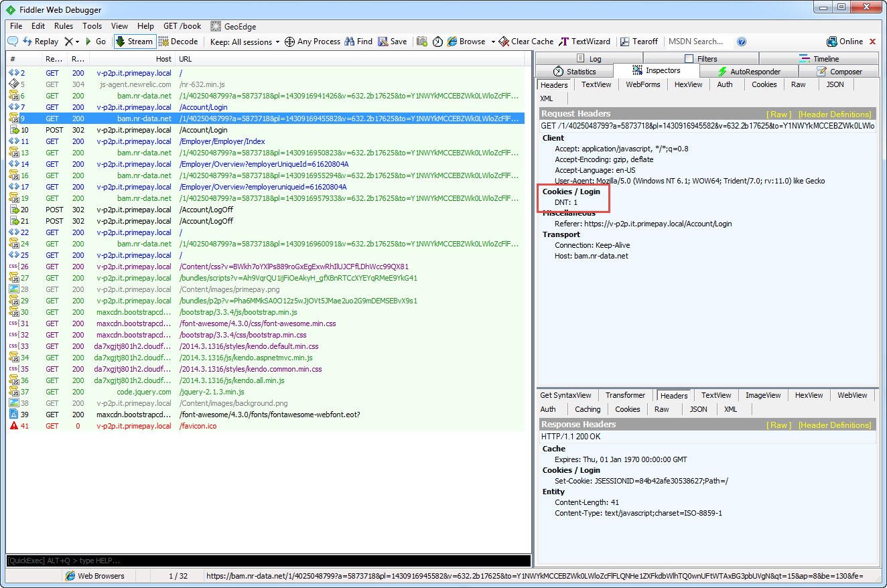Image resolution: width=887 pixels, height=588 pixels.
Task: Launch the TextWizard tool
Action: [x=585, y=42]
